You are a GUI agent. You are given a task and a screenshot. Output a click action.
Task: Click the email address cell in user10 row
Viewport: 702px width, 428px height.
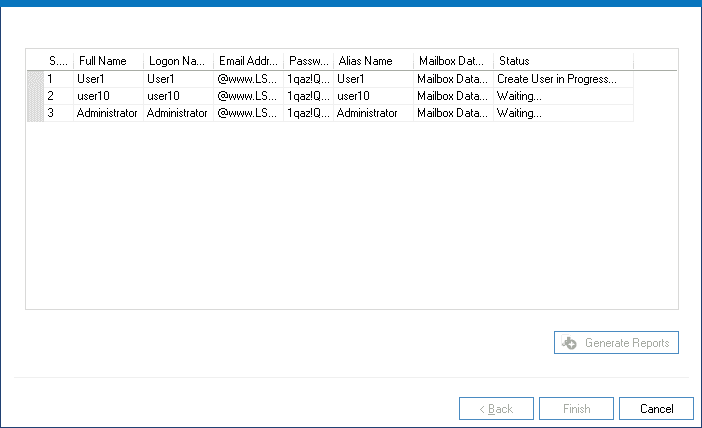click(248, 96)
